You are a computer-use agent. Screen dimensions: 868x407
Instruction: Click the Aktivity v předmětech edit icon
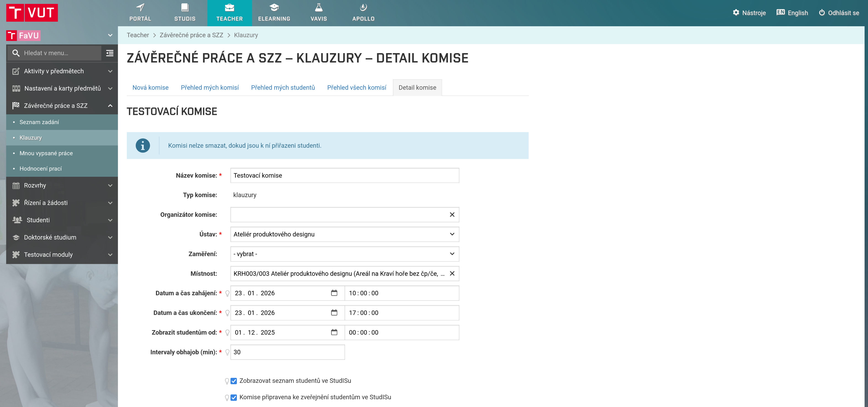point(16,71)
